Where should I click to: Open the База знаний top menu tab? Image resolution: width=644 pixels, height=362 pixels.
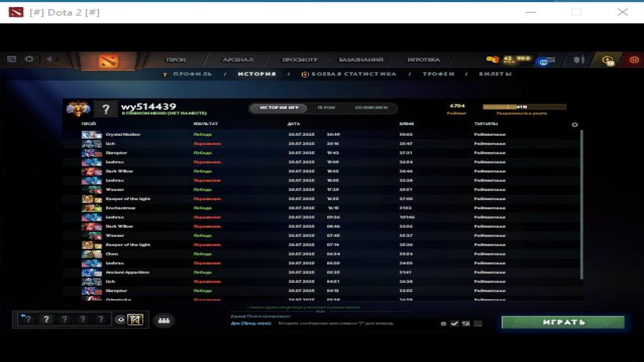361,59
